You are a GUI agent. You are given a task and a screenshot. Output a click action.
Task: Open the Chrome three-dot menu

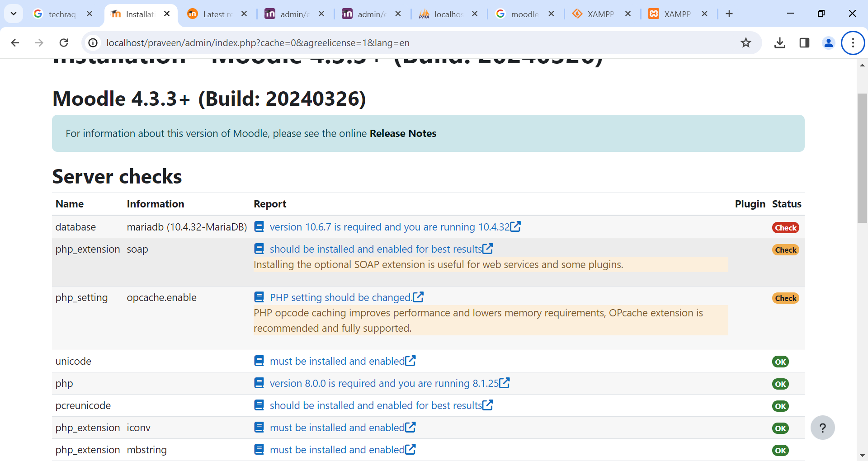pyautogui.click(x=853, y=42)
